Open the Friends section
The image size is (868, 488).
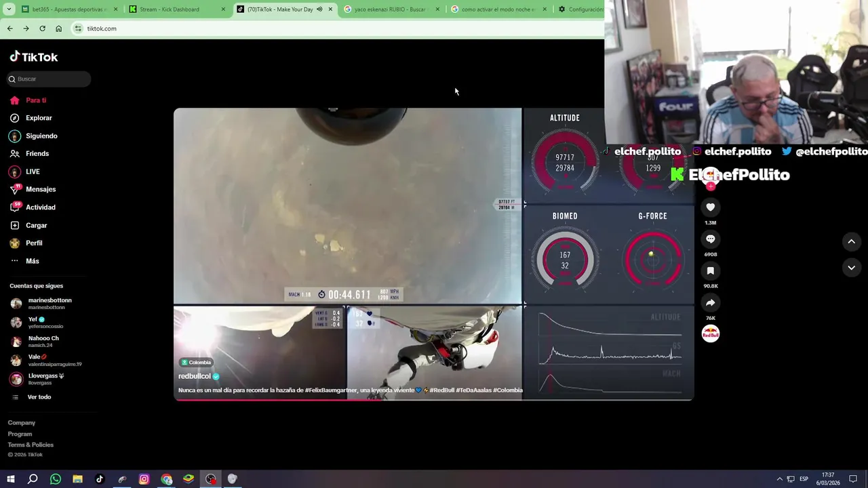37,154
